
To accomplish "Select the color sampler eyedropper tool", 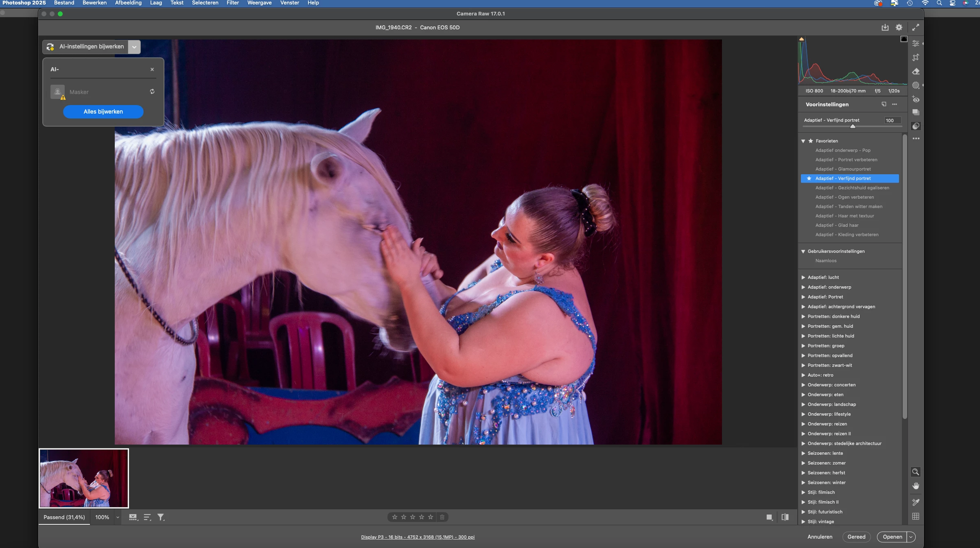I will point(916,502).
